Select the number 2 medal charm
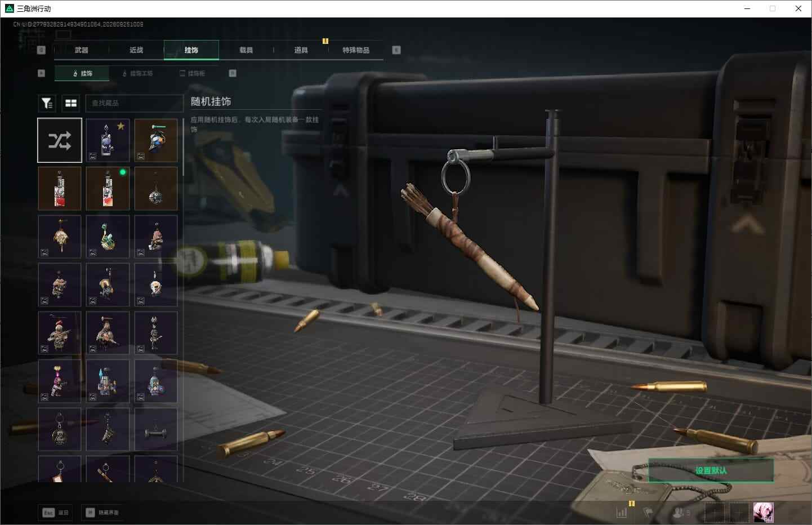 coord(60,429)
